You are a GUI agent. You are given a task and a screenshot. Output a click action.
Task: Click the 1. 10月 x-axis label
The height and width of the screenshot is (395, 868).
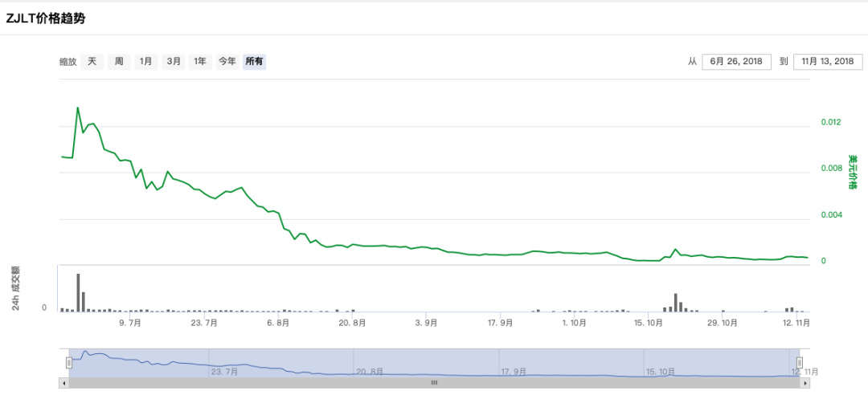[574, 322]
